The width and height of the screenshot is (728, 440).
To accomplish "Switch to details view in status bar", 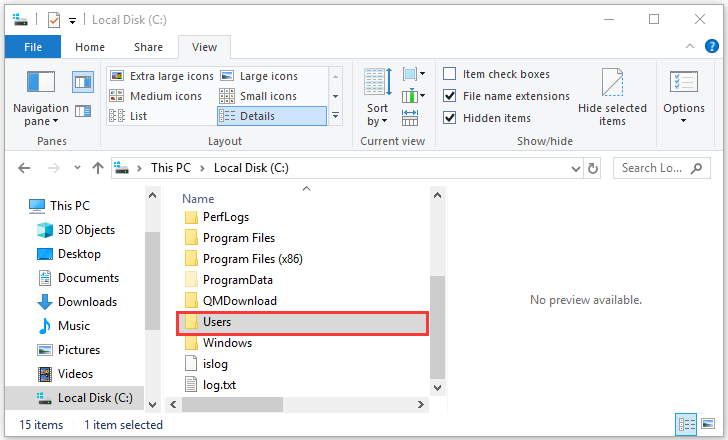I will 686,424.
